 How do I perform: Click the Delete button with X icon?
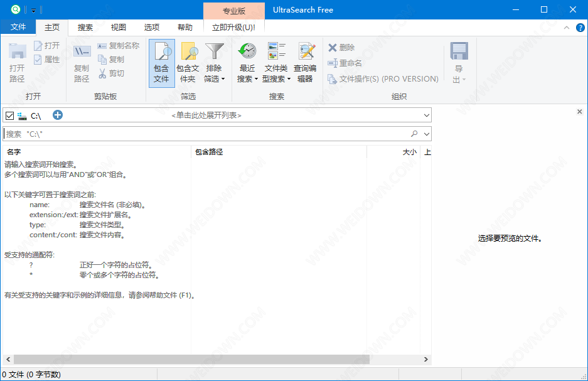click(x=341, y=47)
